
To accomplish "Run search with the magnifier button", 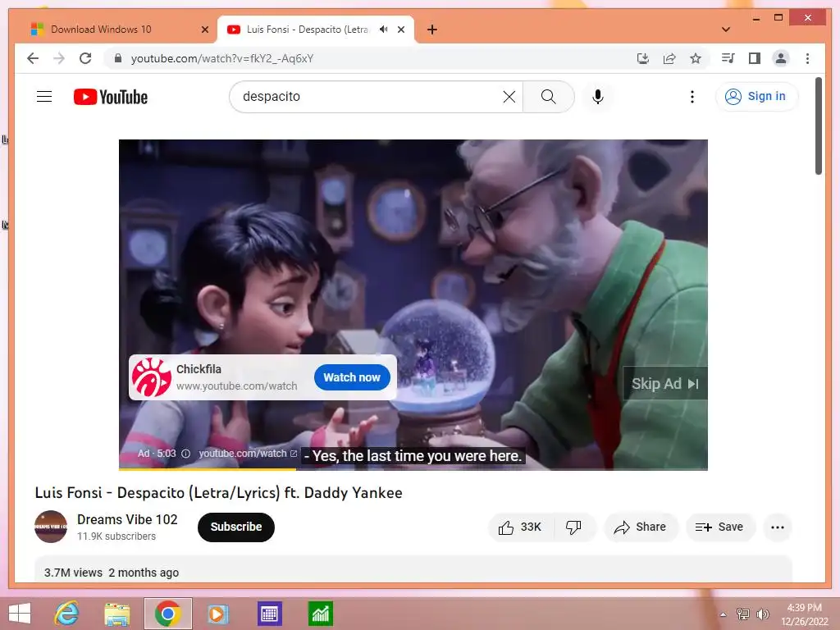I will tap(548, 97).
